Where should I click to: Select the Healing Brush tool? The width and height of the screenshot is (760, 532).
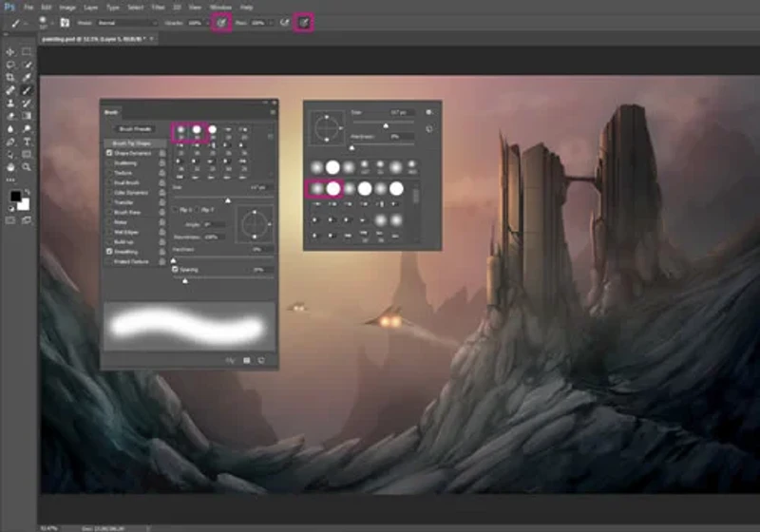point(10,90)
